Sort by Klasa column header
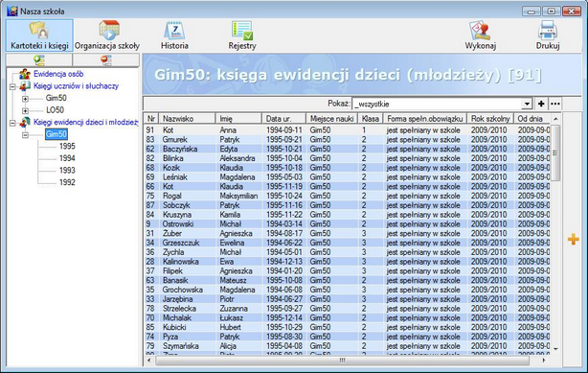The image size is (588, 373). (x=370, y=119)
